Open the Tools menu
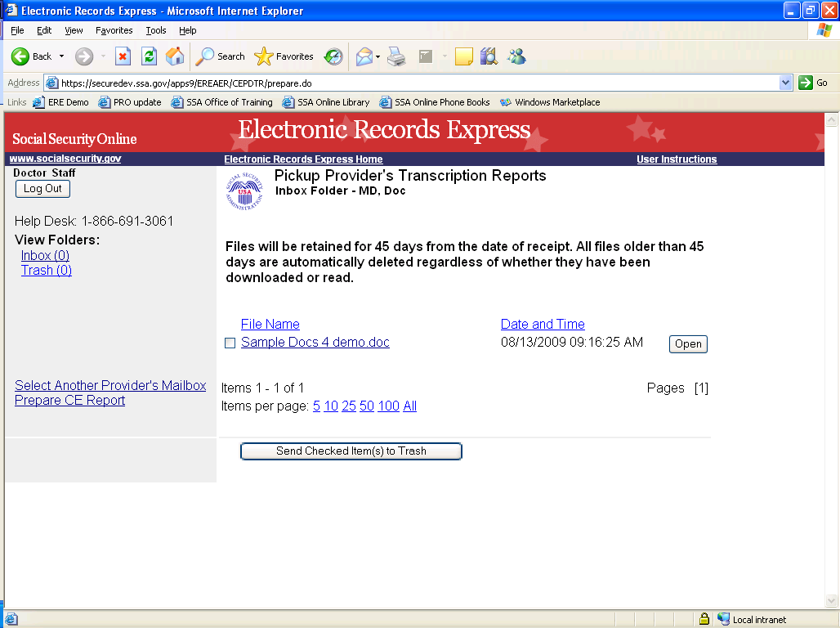Image resolution: width=840 pixels, height=628 pixels. (156, 30)
